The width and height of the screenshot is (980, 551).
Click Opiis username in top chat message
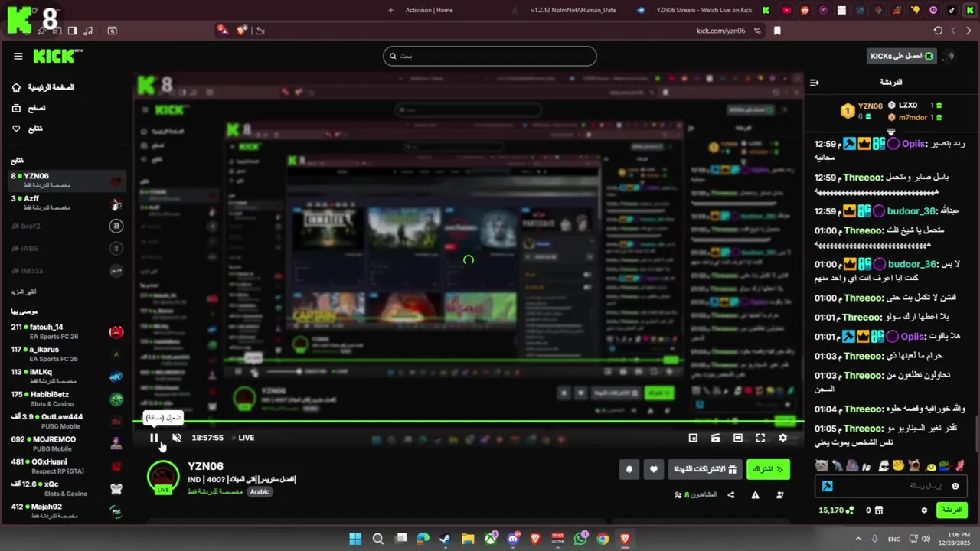click(x=913, y=144)
